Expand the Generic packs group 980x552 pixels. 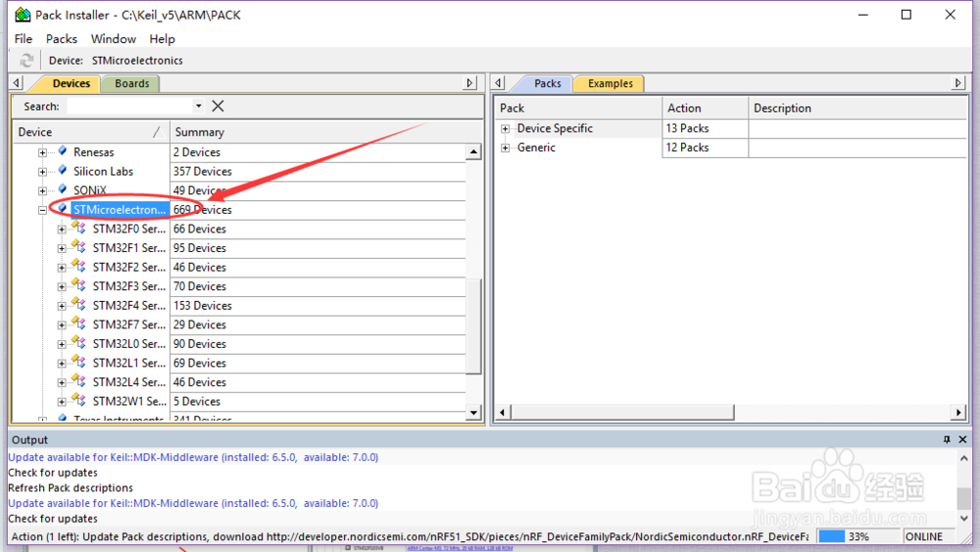coord(505,148)
